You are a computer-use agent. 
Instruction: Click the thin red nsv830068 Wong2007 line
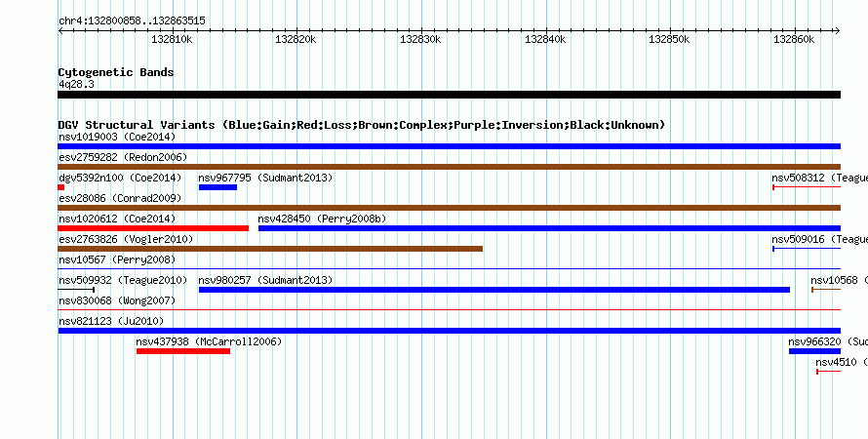point(449,310)
